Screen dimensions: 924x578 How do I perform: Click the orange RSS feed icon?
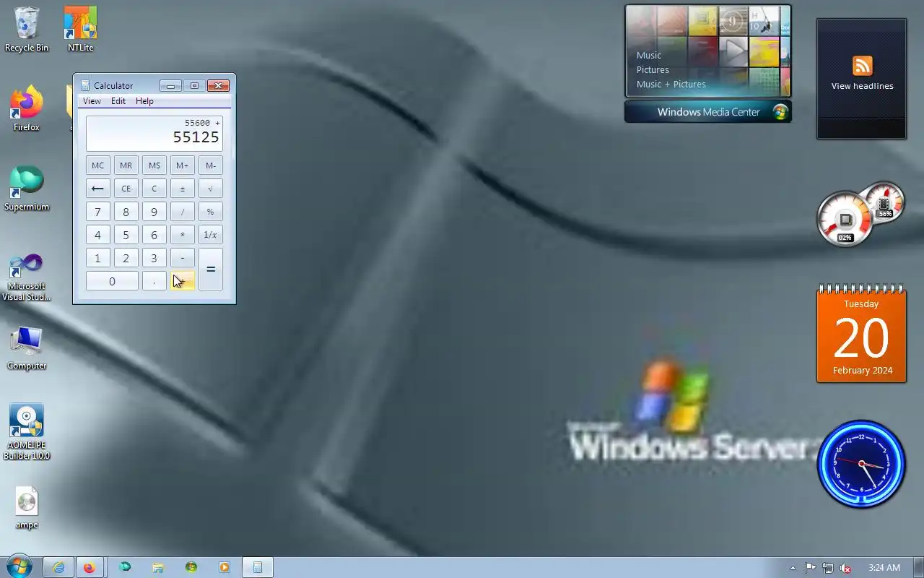(862, 66)
